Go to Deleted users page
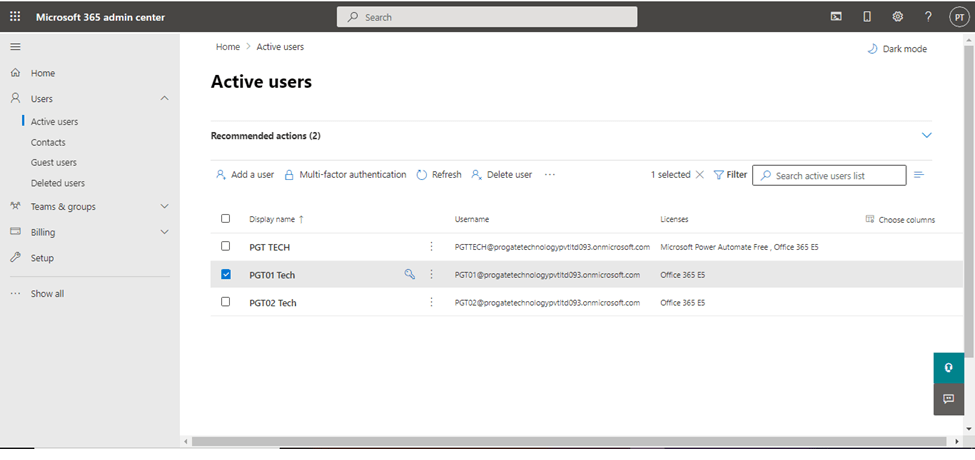Screen dimensions: 975x460 57,183
